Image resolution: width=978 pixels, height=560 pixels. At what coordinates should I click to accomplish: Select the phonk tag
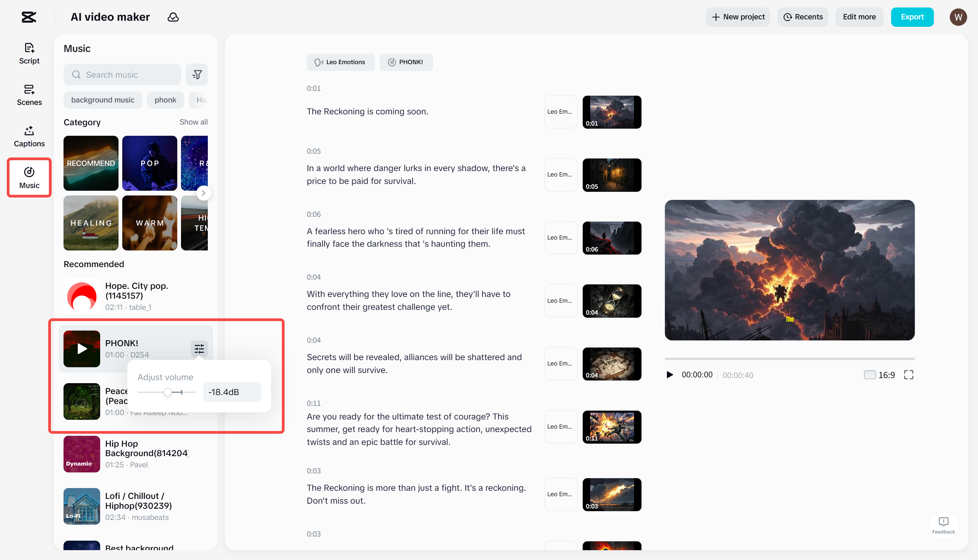pos(165,100)
